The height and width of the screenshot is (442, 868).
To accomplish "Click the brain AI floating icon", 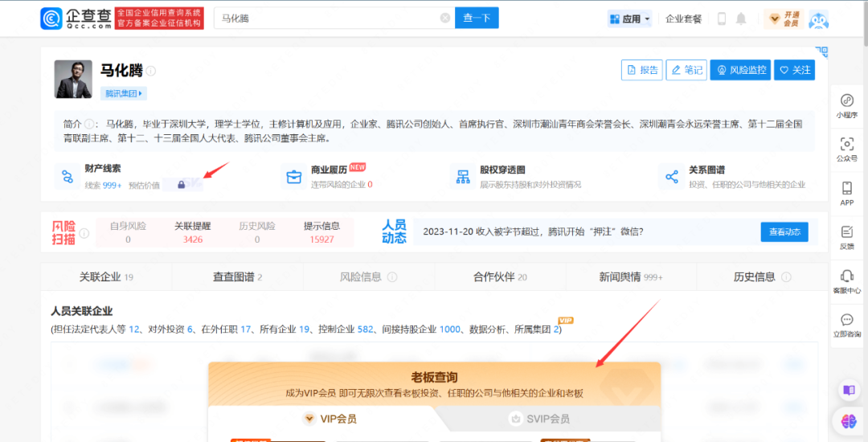I will (x=849, y=422).
